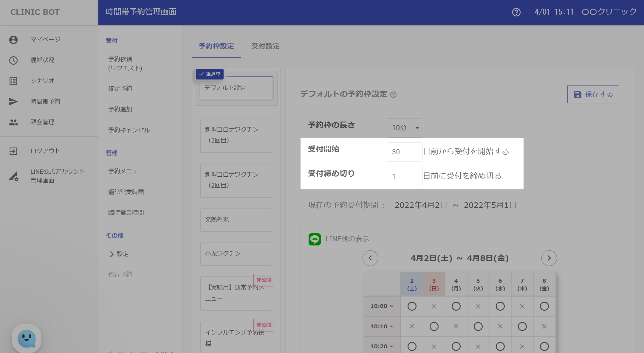The width and height of the screenshot is (644, 353).
Task: Click help icon beside デフォルトの予約枠設定
Action: 394,95
